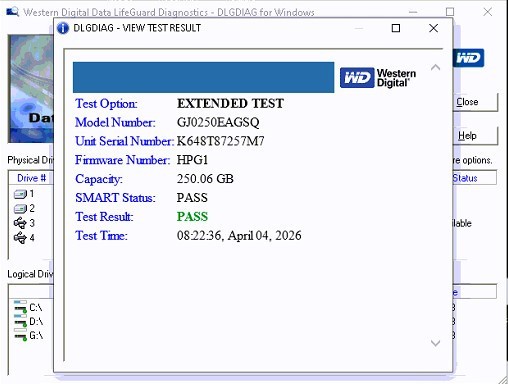The image size is (508, 384).
Task: Open the Help button
Action: point(475,136)
